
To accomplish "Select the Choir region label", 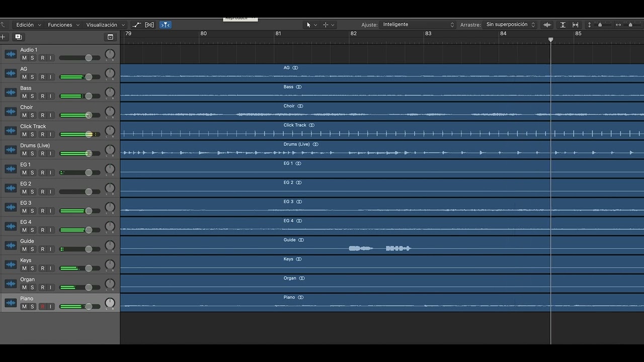I will click(x=289, y=106).
